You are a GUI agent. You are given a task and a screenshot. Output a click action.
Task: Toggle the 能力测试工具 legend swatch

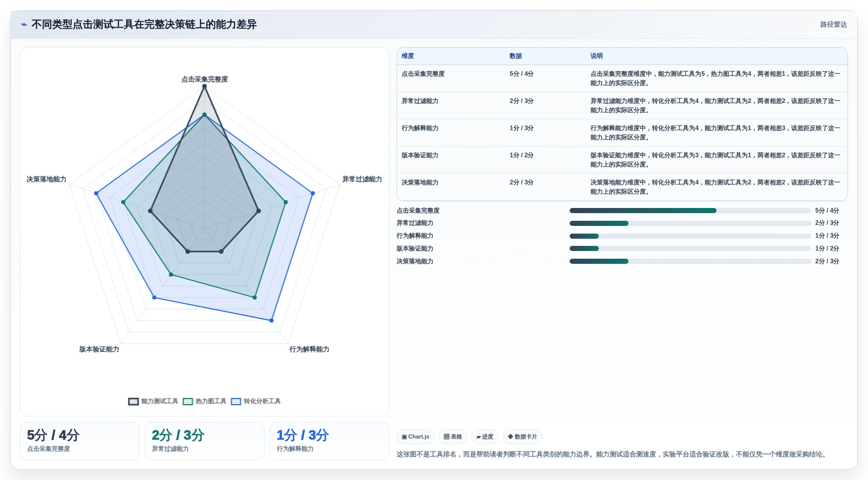[134, 401]
